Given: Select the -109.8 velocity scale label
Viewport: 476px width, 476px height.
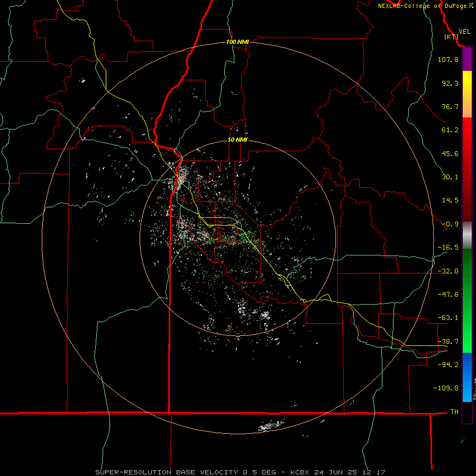Looking at the screenshot, I should click(x=446, y=388).
